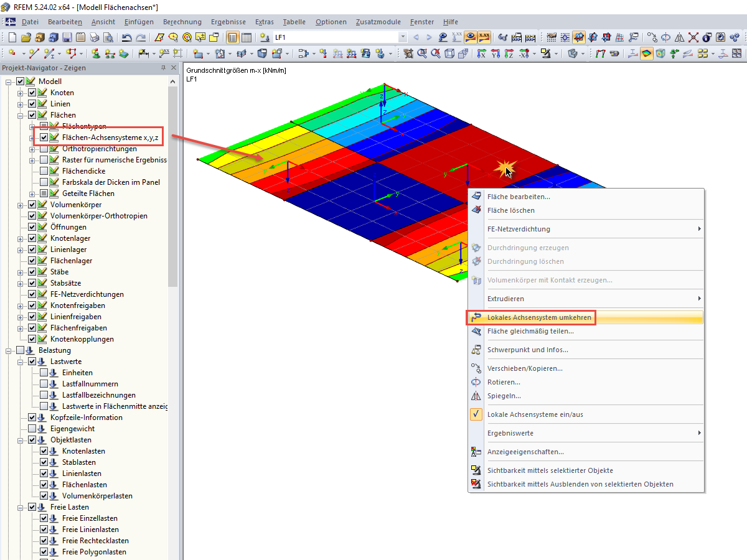The width and height of the screenshot is (747, 560).
Task: Click the Redo arrow icon
Action: point(141,37)
